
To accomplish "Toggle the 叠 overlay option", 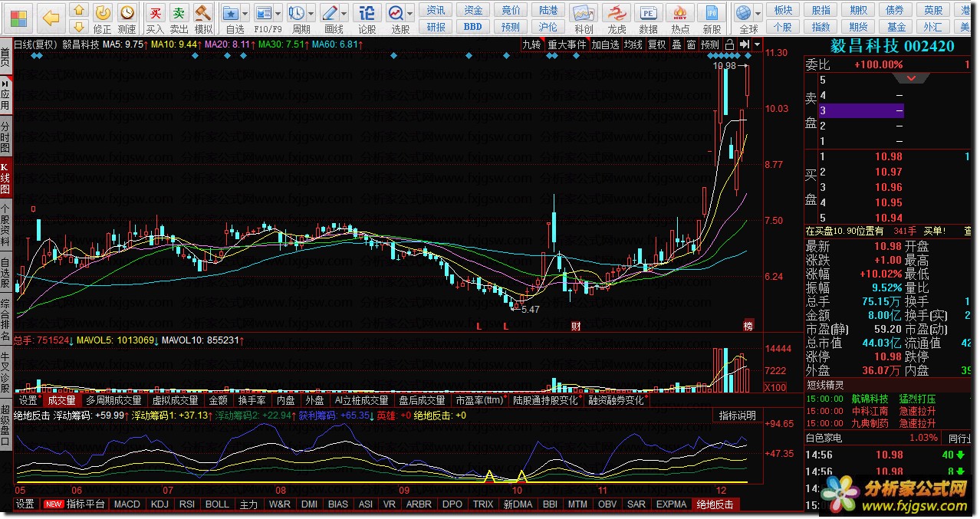I will (677, 44).
